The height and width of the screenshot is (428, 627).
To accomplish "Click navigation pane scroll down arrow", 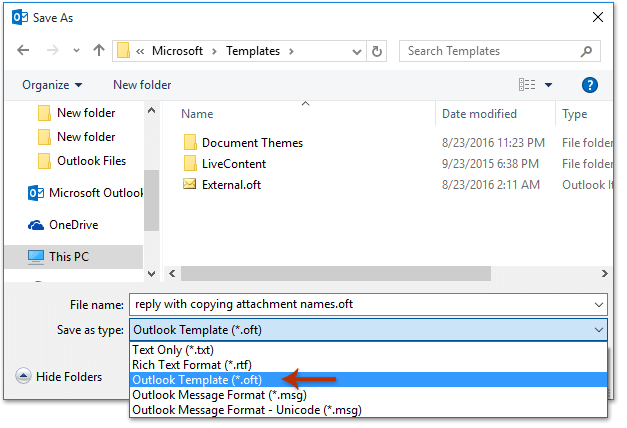I will pos(152,274).
